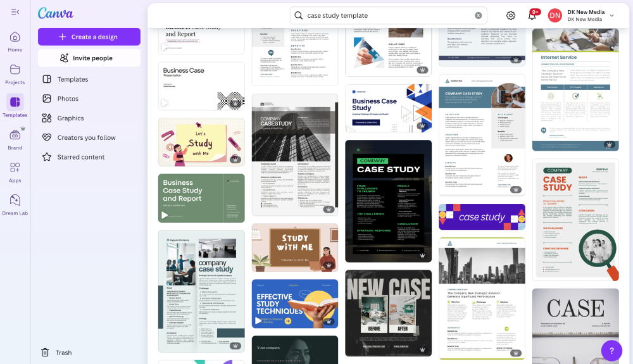Click Create a design button

point(89,37)
